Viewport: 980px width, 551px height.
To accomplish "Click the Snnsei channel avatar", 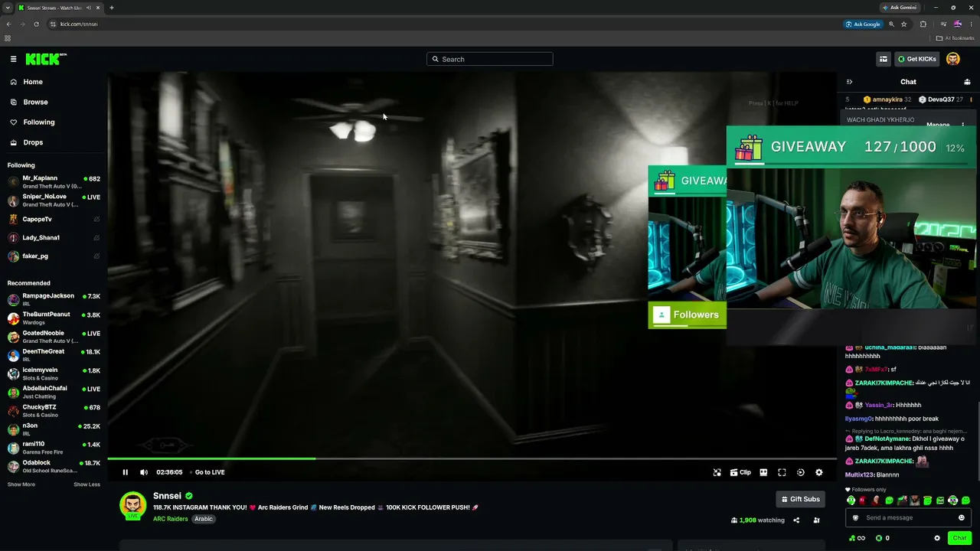I will pos(132,505).
